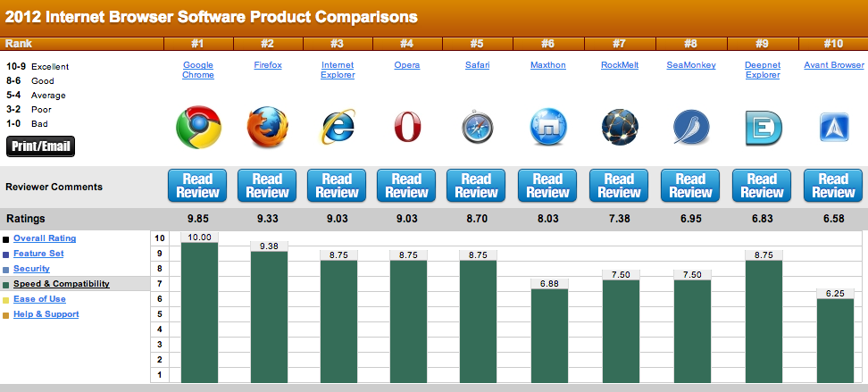The image size is (868, 392).
Task: Click the black Overall Rating color swatch
Action: 6,239
